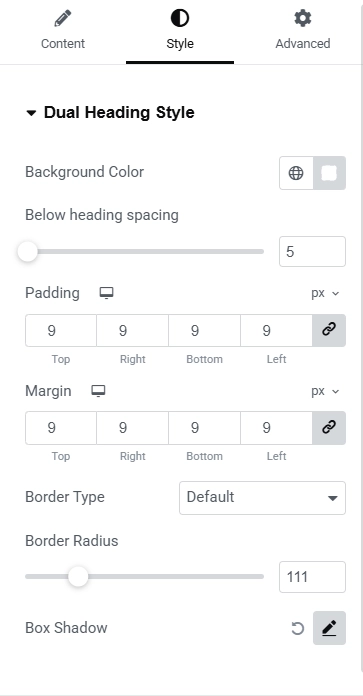This screenshot has height=696, width=363.
Task: Switch to the Content tab
Action: pyautogui.click(x=63, y=32)
